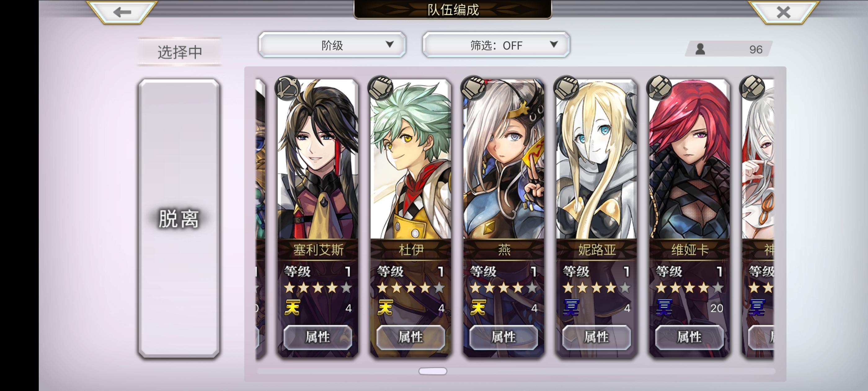This screenshot has width=868, height=391.
Task: Select the 维娅卡 character portrait
Action: pos(689,159)
